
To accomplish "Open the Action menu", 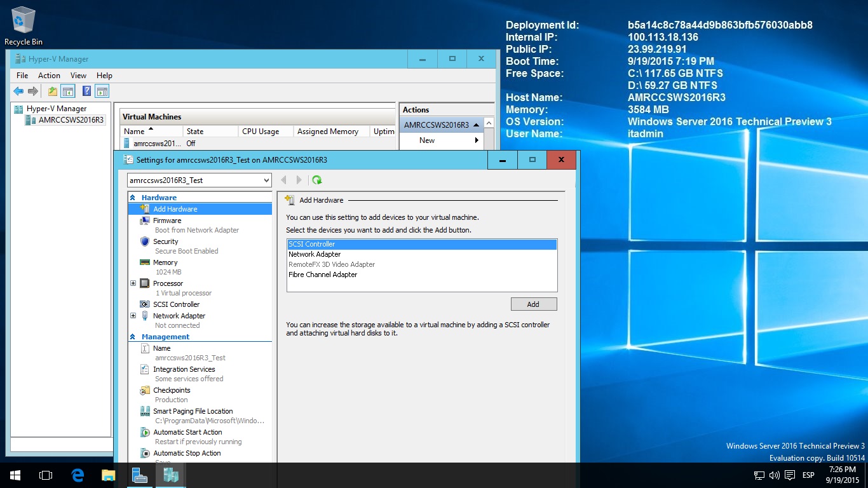I will [49, 75].
